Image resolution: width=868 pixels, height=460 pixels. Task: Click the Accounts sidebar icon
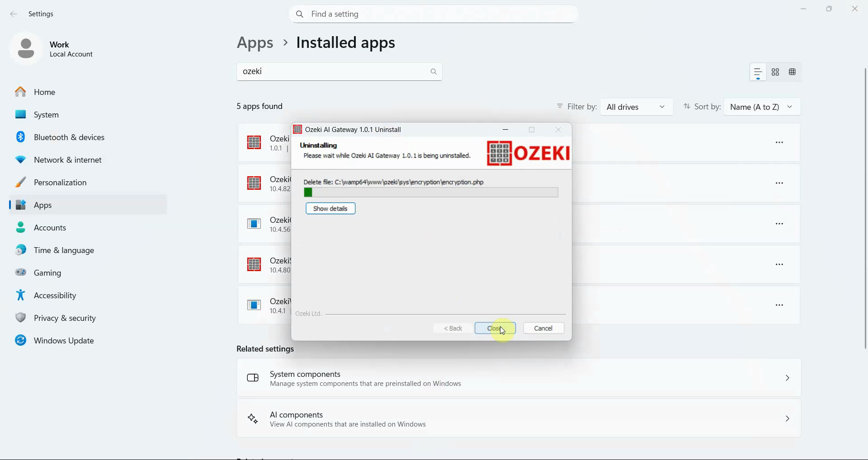pos(21,227)
